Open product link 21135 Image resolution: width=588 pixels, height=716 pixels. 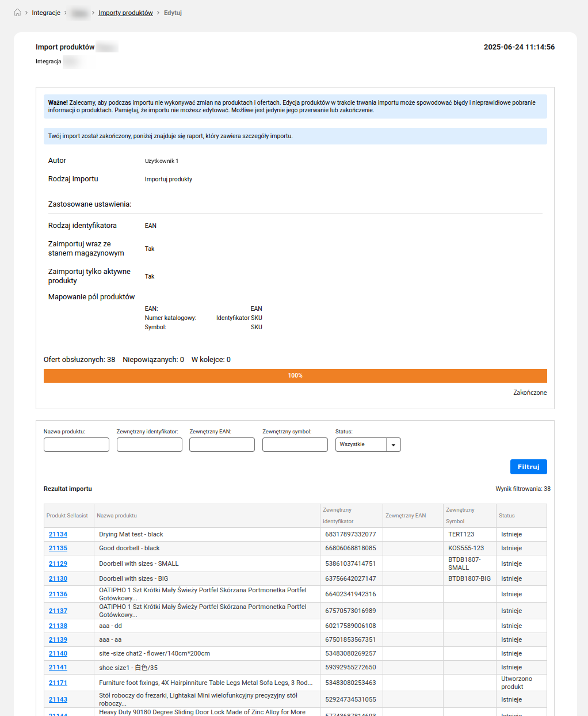click(x=58, y=548)
